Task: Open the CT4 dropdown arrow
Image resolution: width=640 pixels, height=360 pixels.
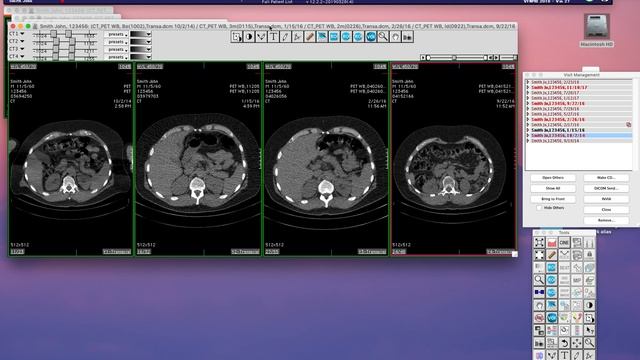Action: 22,56
